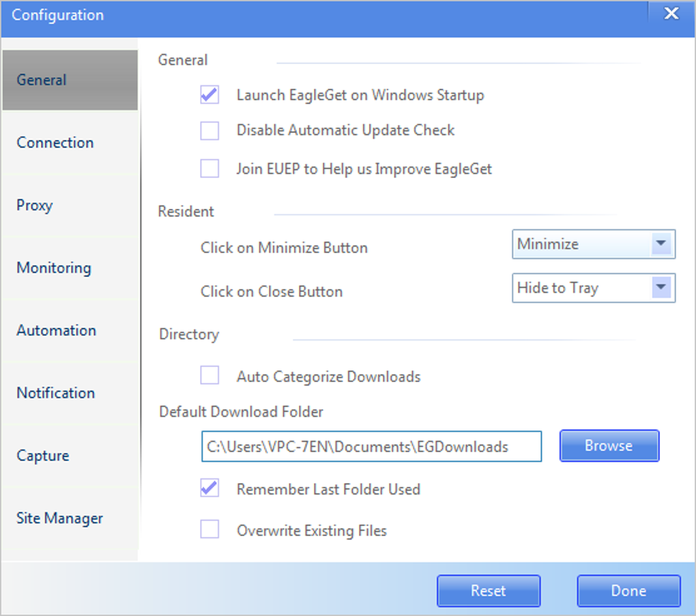Click the Reset button
The height and width of the screenshot is (616, 696).
pyautogui.click(x=489, y=591)
